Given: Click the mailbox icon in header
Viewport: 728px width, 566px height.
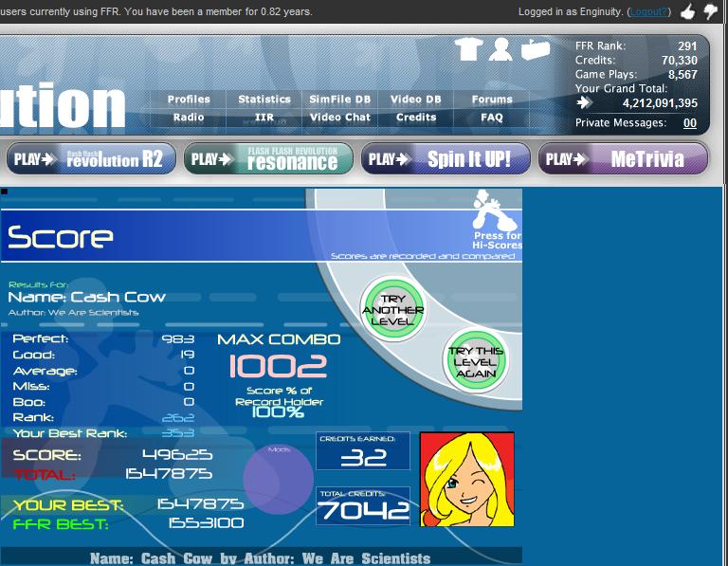Looking at the screenshot, I should (536, 49).
